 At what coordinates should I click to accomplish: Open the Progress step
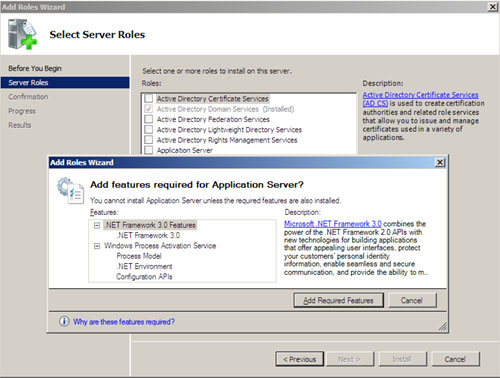click(22, 111)
